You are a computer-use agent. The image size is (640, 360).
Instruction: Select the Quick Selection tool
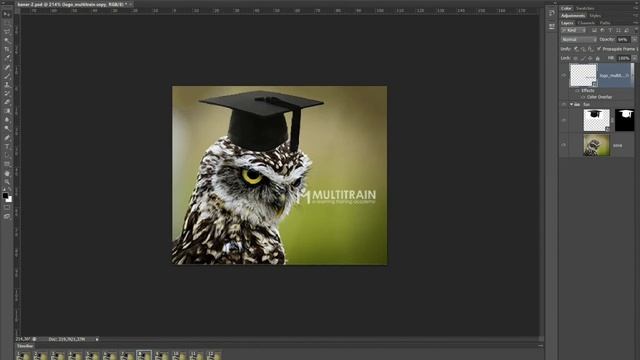click(7, 40)
